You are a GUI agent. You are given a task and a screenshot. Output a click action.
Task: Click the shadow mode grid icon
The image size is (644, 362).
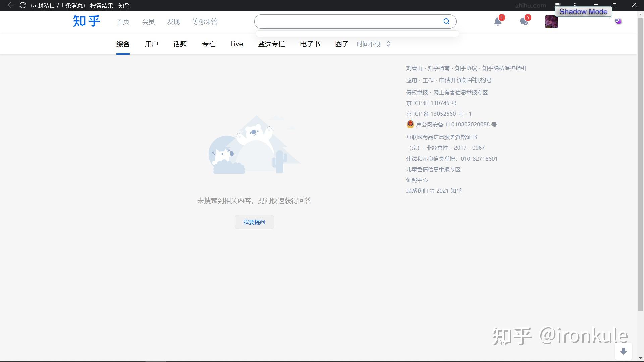[x=558, y=4]
